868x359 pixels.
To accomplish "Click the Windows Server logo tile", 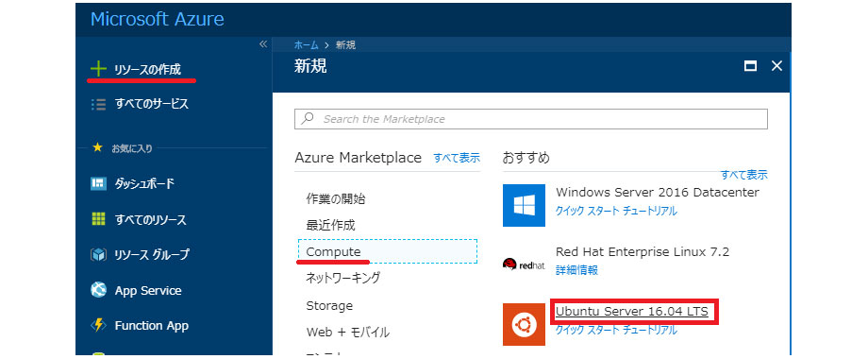I will point(524,206).
